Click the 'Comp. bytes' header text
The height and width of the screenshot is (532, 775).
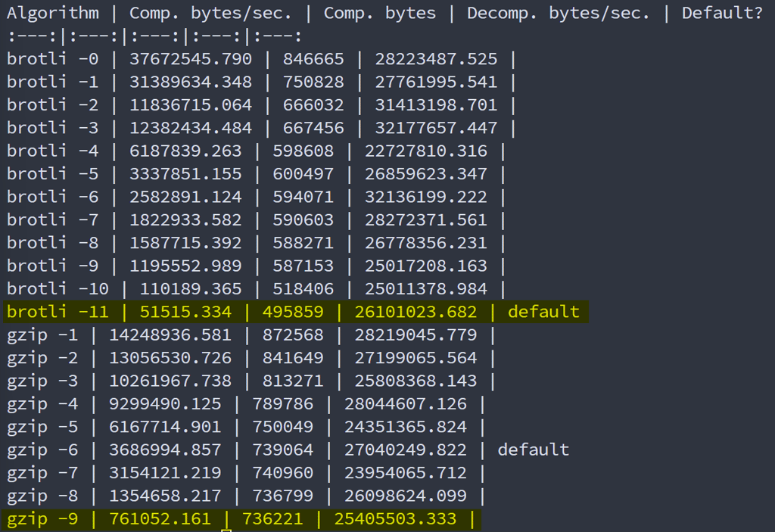pyautogui.click(x=380, y=14)
